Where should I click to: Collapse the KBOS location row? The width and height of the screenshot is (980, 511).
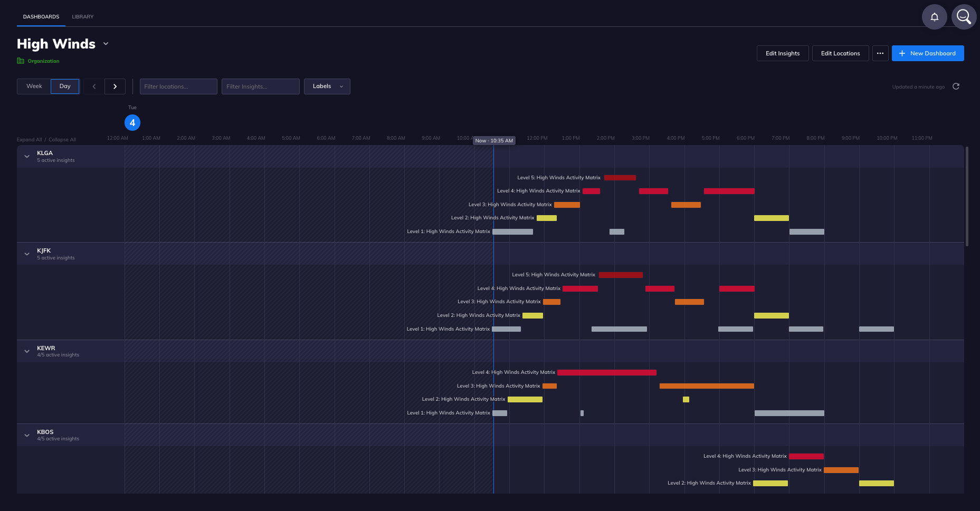(x=26, y=435)
